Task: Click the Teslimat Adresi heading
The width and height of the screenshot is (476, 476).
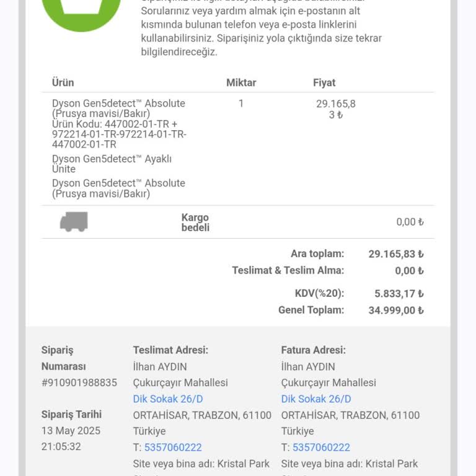Action: tap(170, 350)
